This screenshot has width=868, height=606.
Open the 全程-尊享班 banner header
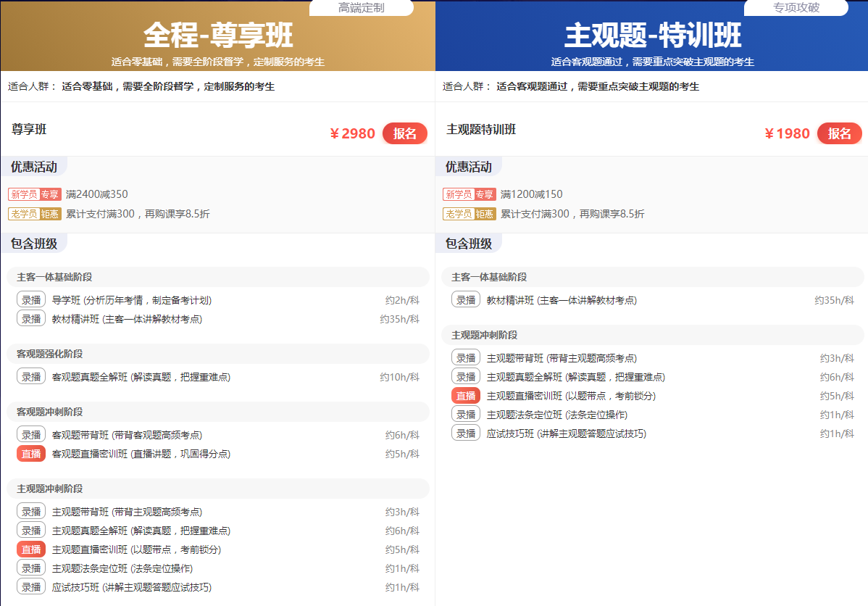(x=218, y=36)
